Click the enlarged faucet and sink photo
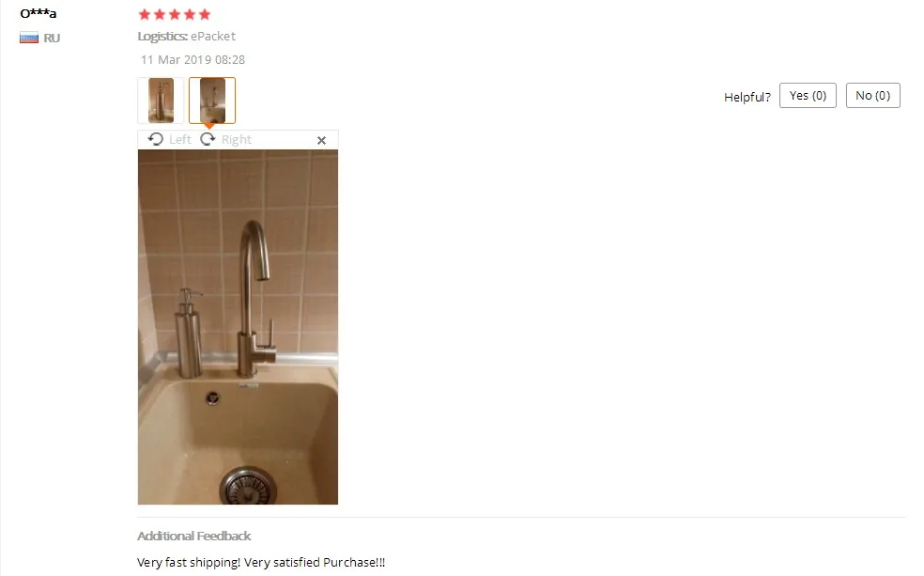The height and width of the screenshot is (576, 924). point(239,327)
